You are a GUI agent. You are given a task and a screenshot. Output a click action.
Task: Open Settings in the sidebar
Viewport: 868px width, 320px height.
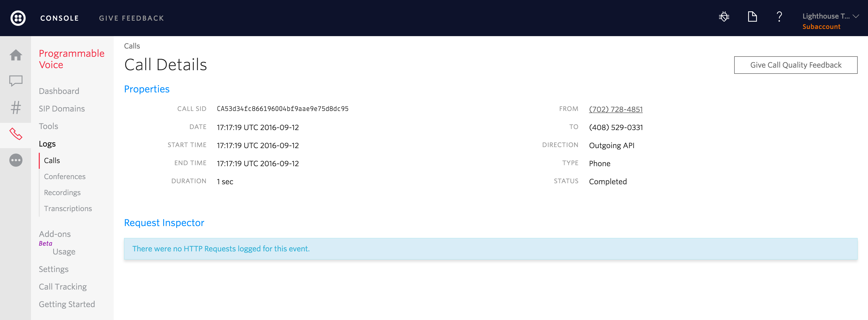coord(53,269)
